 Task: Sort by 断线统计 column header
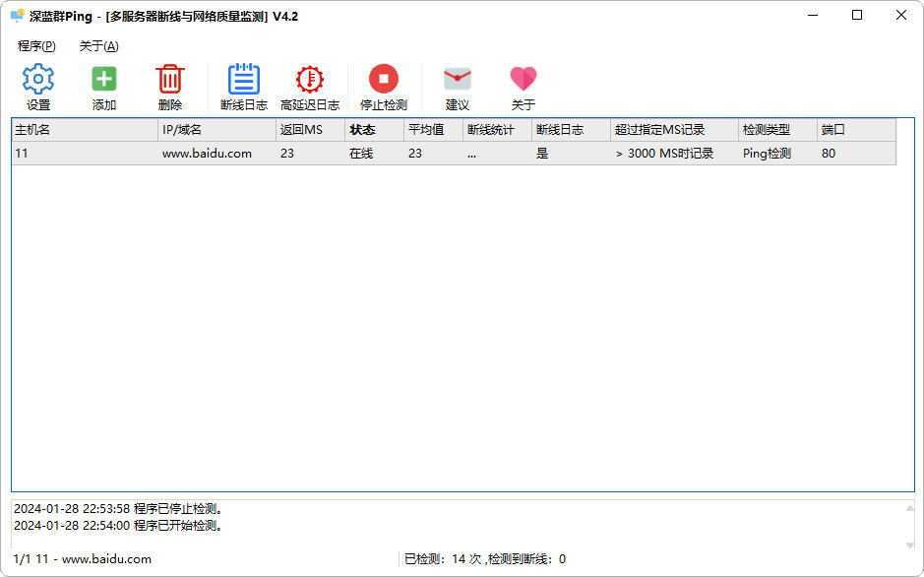click(x=497, y=130)
